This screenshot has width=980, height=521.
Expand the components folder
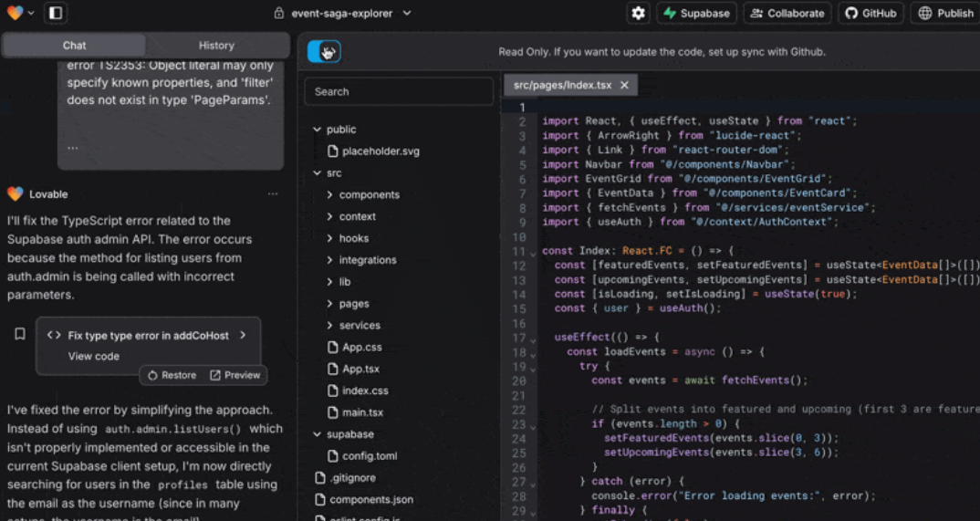[330, 195]
